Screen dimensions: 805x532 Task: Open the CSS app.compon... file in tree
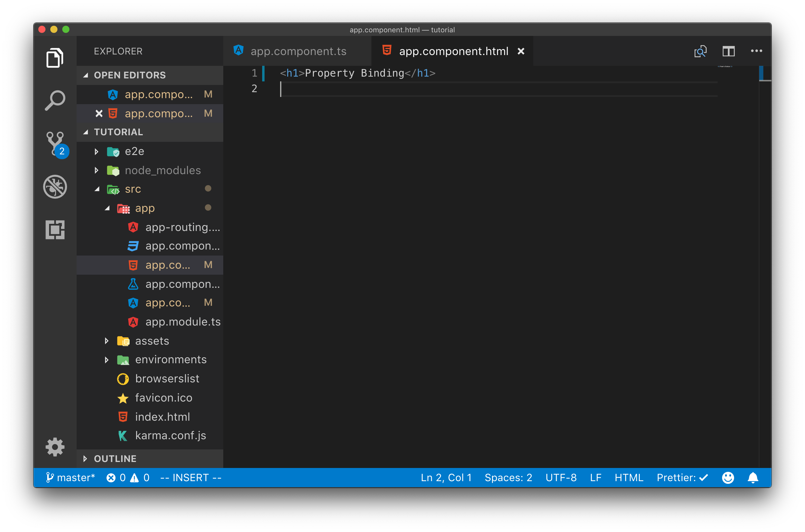click(150, 246)
